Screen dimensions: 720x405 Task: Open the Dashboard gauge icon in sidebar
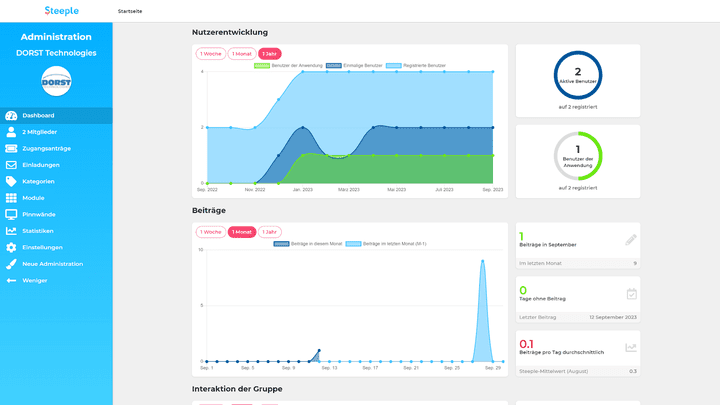point(12,116)
